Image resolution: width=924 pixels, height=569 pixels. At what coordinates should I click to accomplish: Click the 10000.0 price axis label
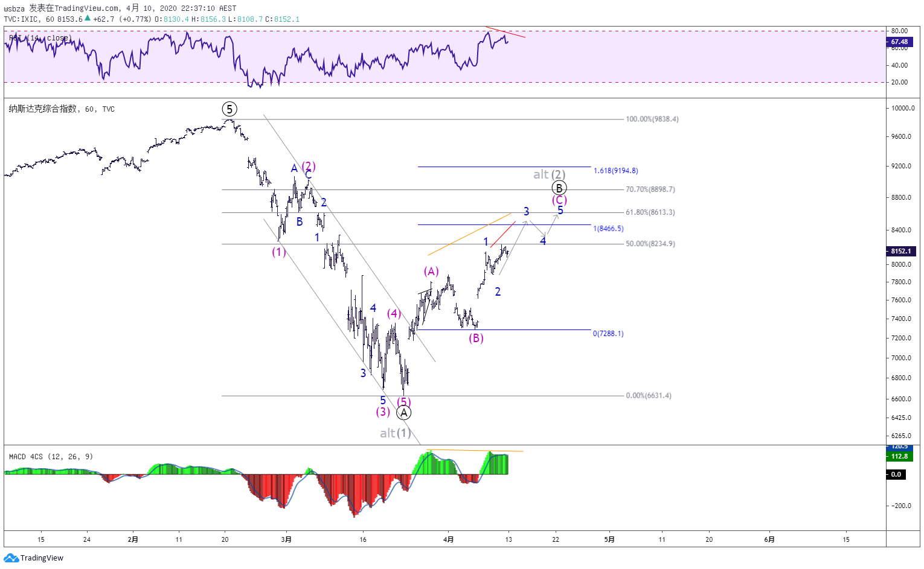(x=903, y=109)
